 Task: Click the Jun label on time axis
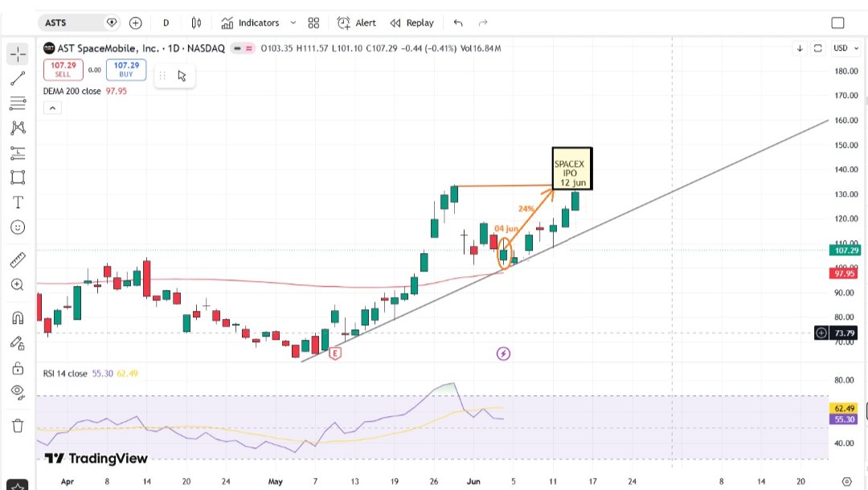473,482
